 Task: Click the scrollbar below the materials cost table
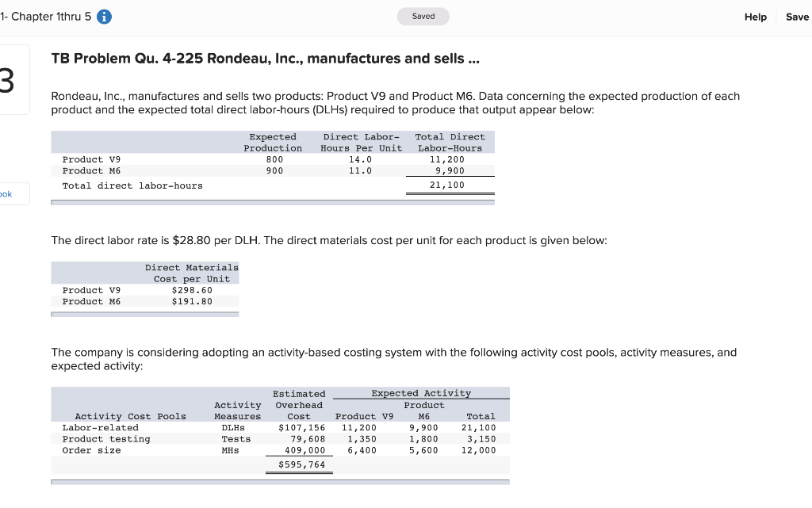[144, 314]
